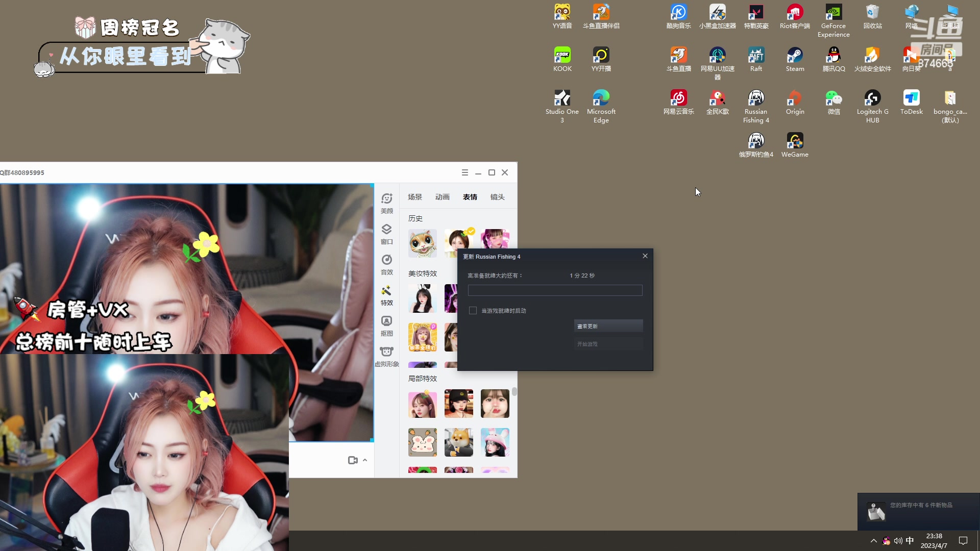The height and width of the screenshot is (551, 980).
Task: Switch to the 镜头 tab
Action: [498, 197]
